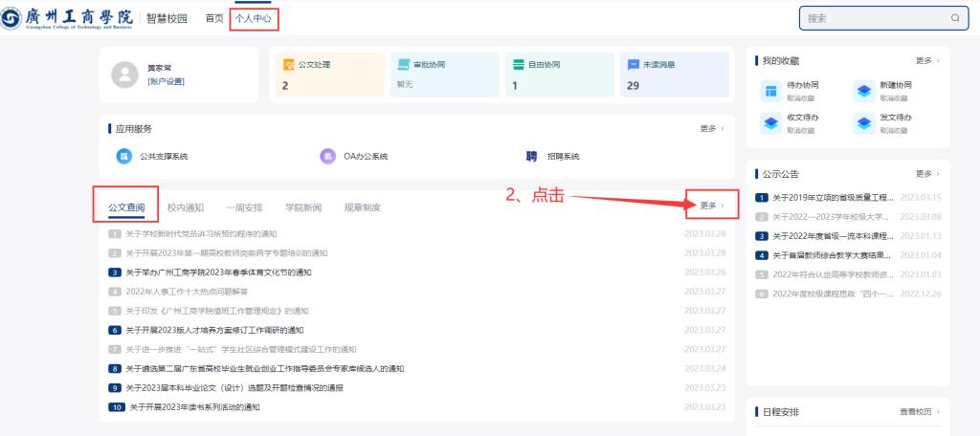Expand 更多 in the 公文查阅 panel

point(712,206)
